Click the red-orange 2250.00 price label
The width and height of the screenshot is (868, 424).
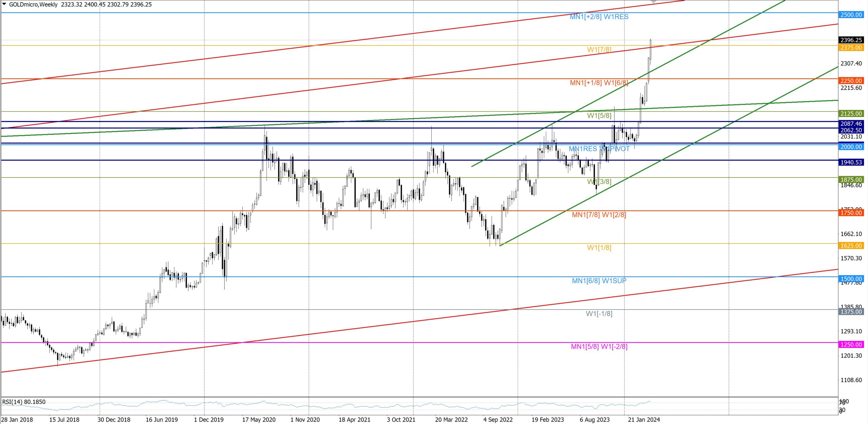[x=851, y=81]
